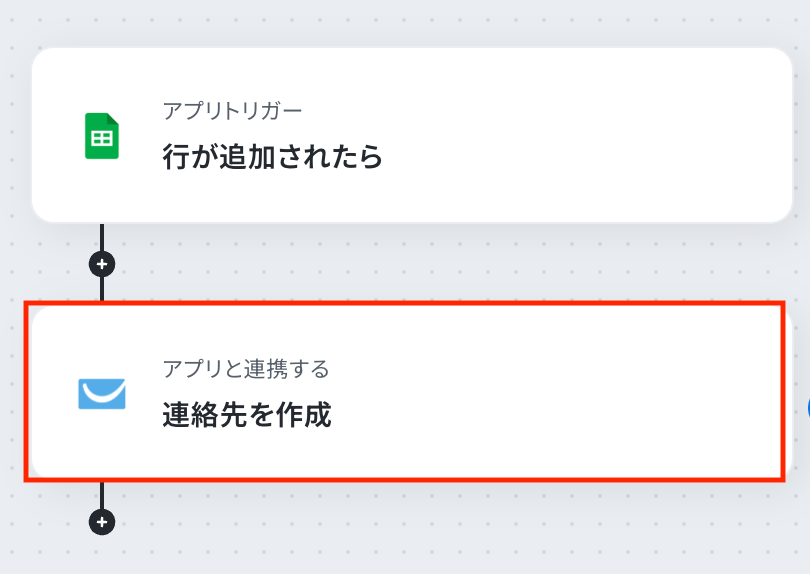Click the connector line under the trigger card
810x574 pixels.
(102, 236)
